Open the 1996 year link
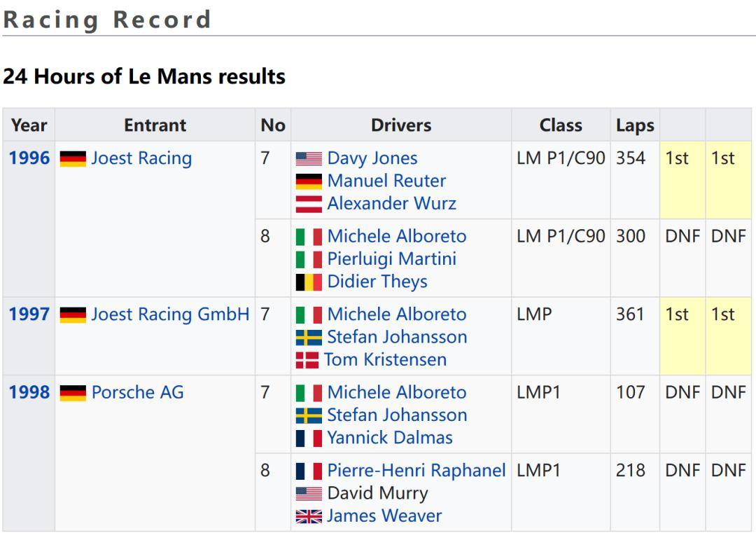The height and width of the screenshot is (533, 756). [x=29, y=158]
